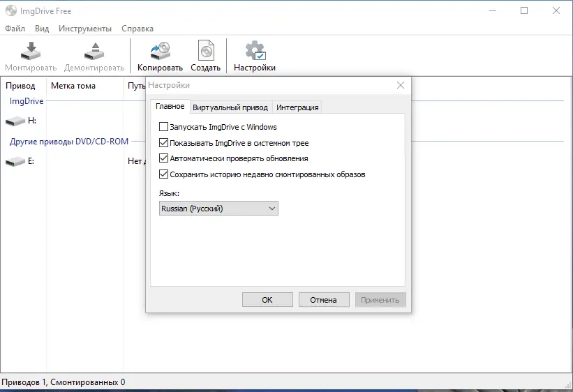Open the Язык language dropdown
573x392 pixels.
click(x=218, y=209)
